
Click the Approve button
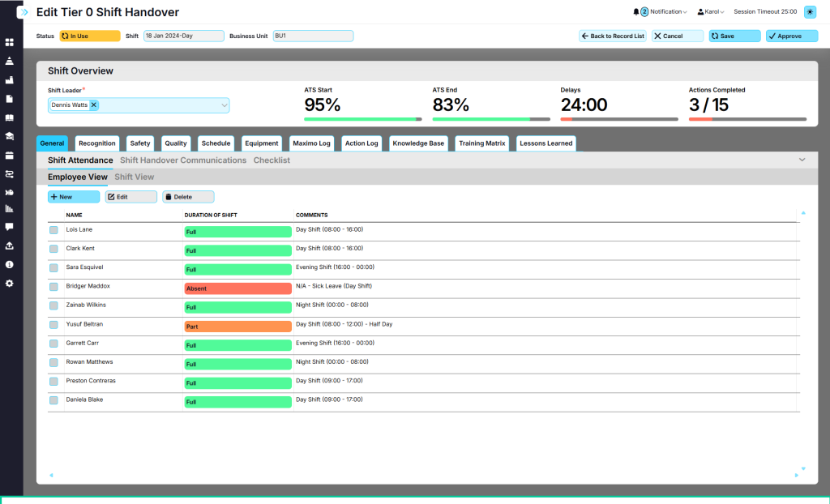click(x=791, y=36)
